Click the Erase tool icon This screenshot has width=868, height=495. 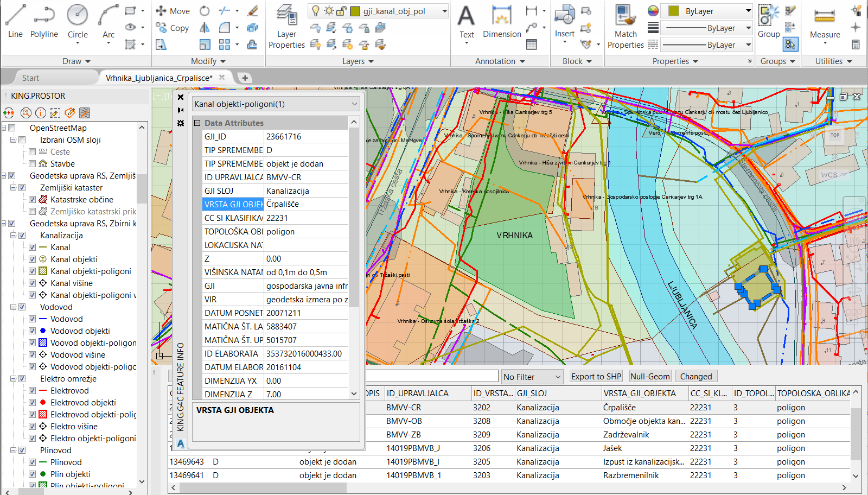[252, 11]
